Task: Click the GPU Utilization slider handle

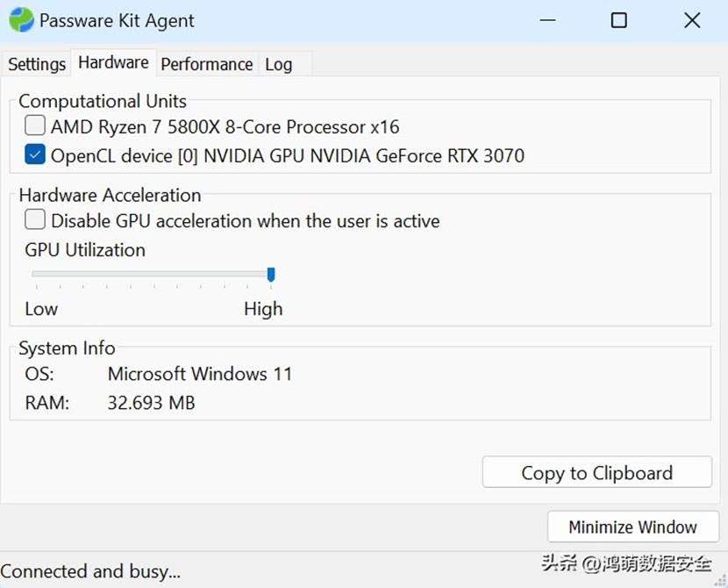Action: 271,275
